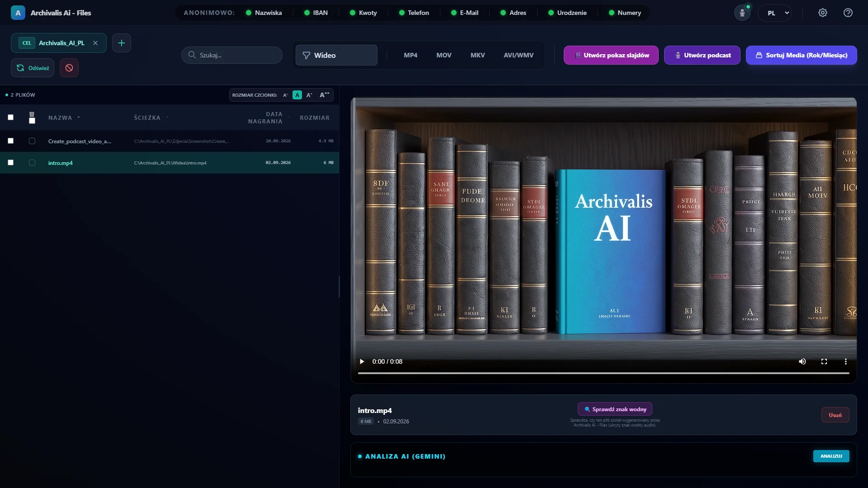Filter by MP4 format
Image resolution: width=868 pixels, height=488 pixels.
tap(410, 55)
